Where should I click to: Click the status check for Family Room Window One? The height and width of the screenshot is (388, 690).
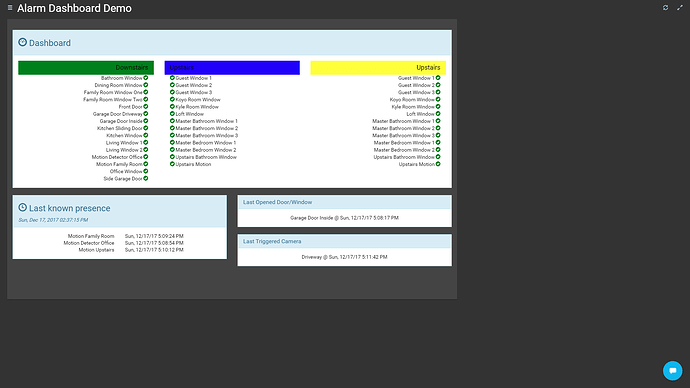coord(146,92)
